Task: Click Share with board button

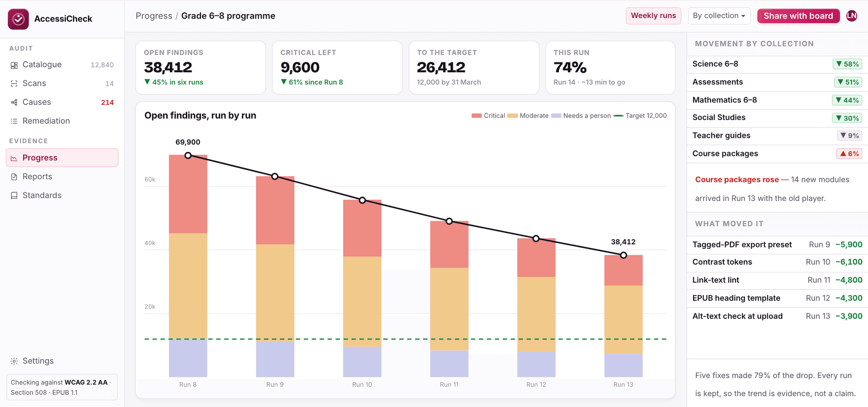Action: point(798,16)
